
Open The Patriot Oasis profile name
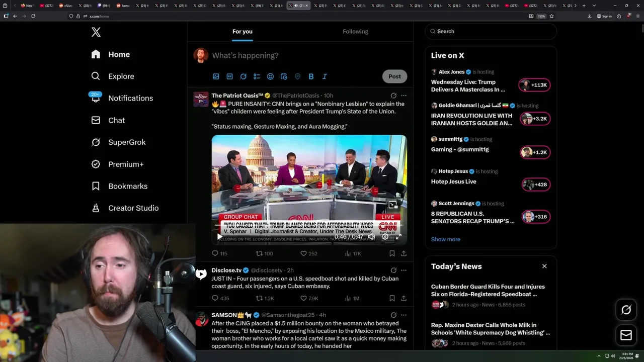(x=237, y=96)
